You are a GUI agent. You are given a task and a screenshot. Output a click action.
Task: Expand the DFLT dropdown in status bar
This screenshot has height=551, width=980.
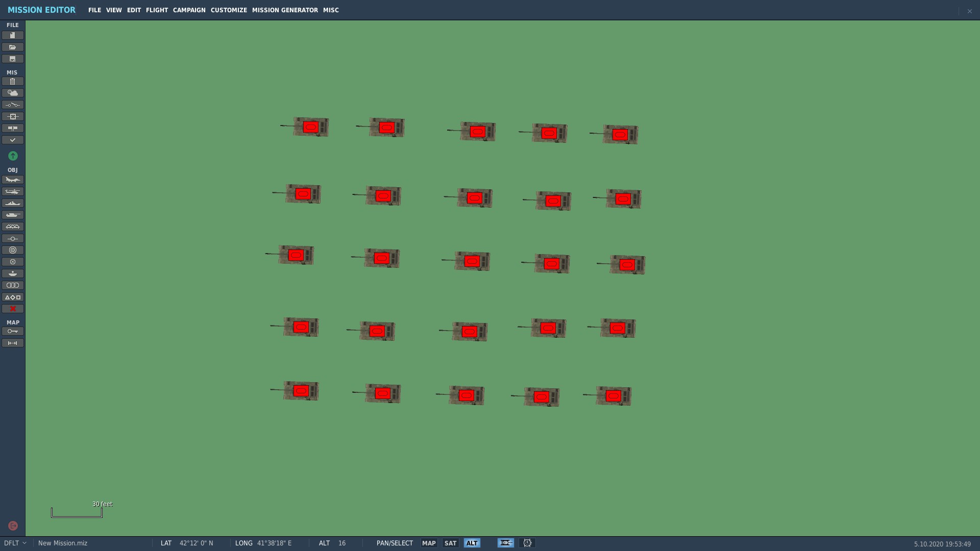[x=15, y=543]
